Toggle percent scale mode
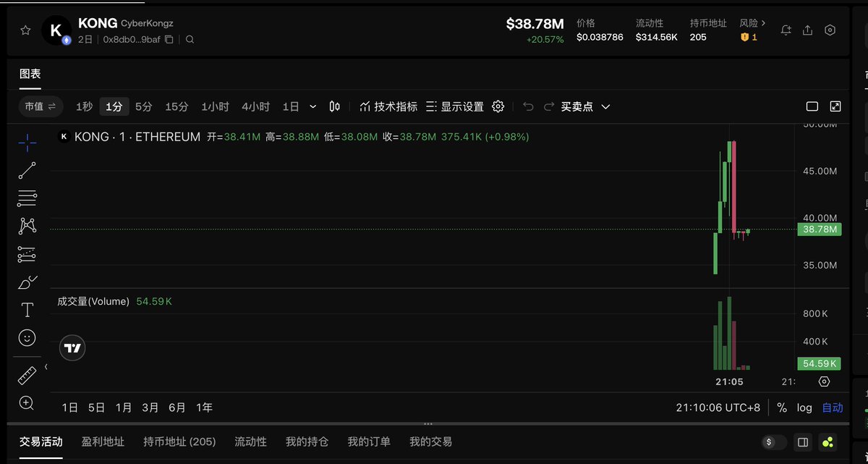This screenshot has width=868, height=464. coord(782,408)
